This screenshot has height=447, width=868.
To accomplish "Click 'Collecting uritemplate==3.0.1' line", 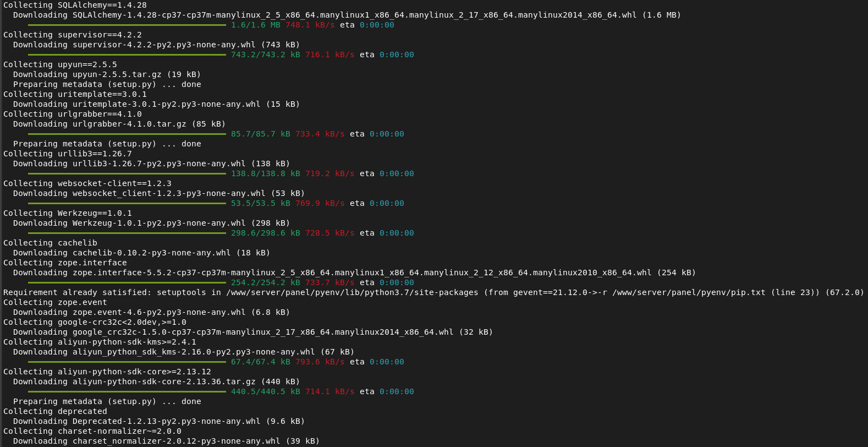I will [75, 94].
